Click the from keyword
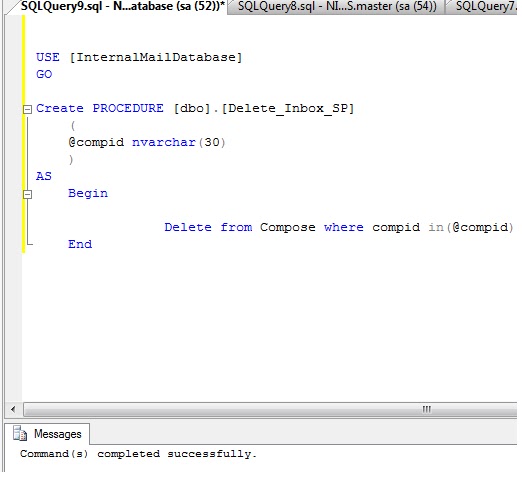 236,227
